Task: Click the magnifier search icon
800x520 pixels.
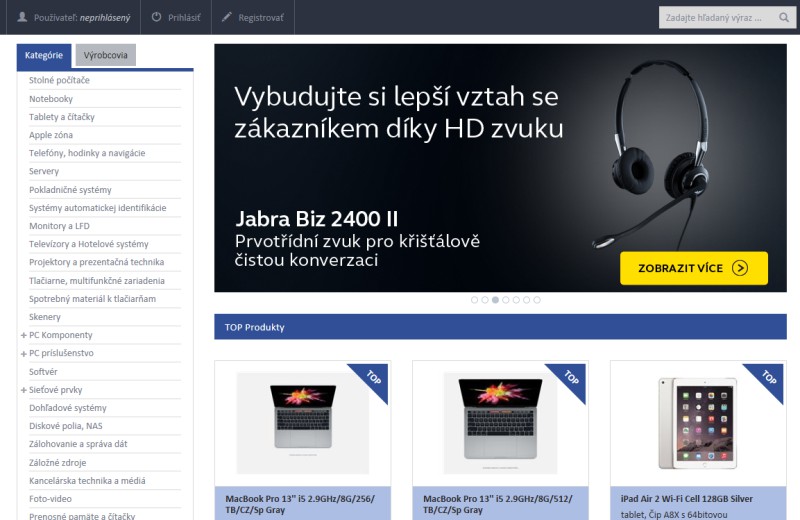Action: pos(784,17)
